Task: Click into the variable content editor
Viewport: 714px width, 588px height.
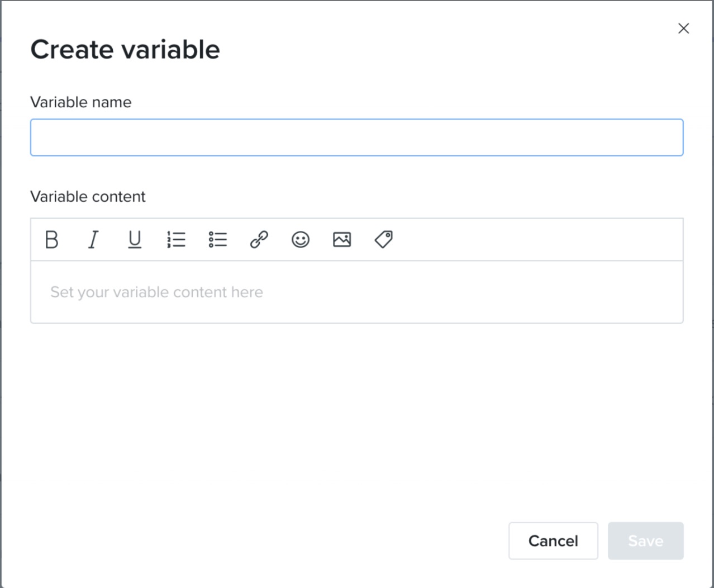Action: pos(357,292)
